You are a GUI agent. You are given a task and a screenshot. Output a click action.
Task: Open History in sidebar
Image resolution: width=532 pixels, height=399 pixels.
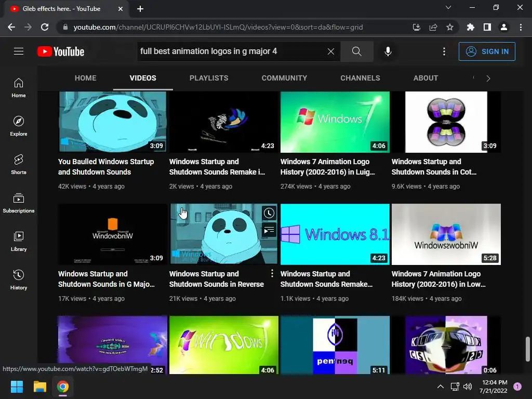[x=19, y=280]
